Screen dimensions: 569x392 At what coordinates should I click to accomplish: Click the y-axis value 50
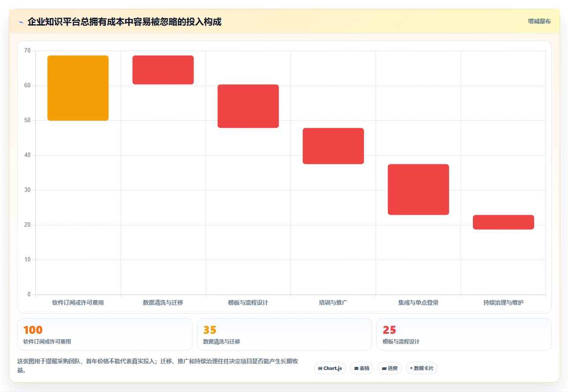click(x=27, y=120)
